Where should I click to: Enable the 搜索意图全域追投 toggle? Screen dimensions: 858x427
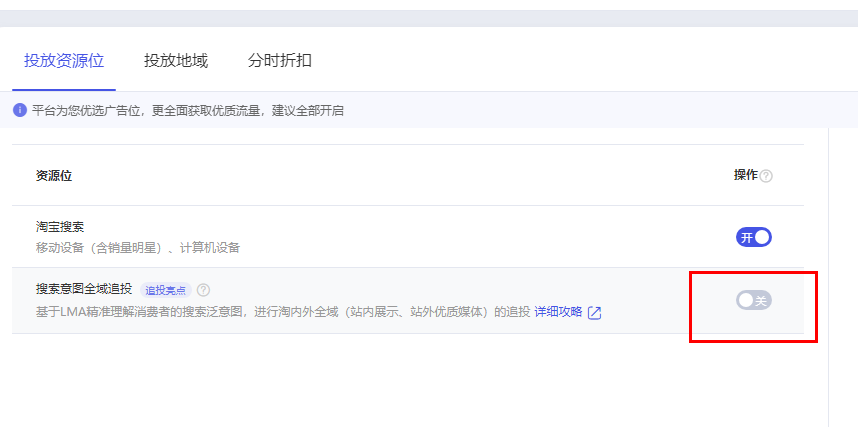coord(754,300)
